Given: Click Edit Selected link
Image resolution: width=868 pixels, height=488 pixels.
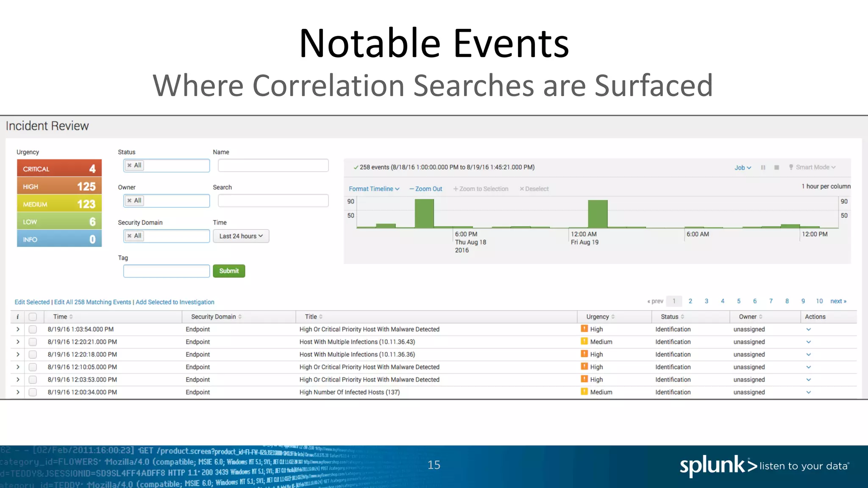Looking at the screenshot, I should [x=32, y=302].
